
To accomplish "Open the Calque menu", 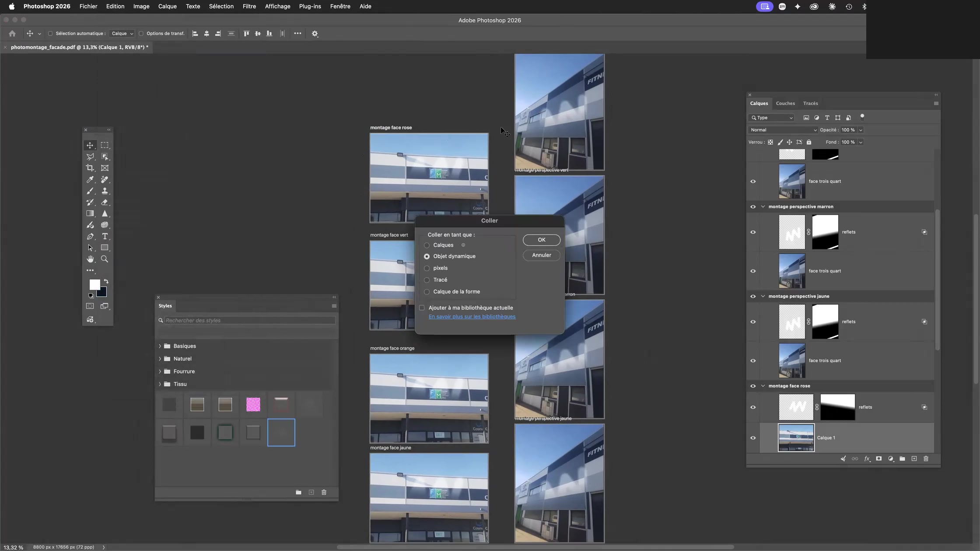I will pyautogui.click(x=167, y=6).
